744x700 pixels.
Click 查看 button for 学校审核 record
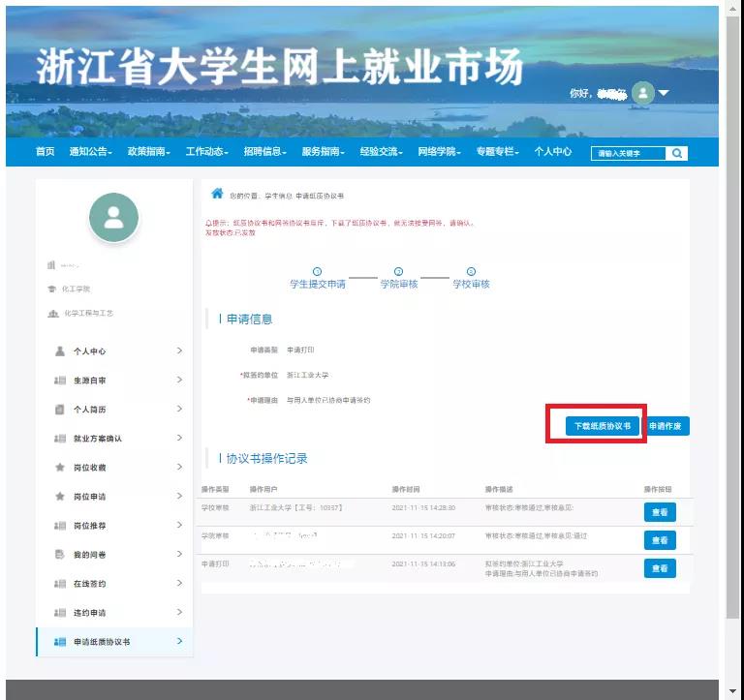[660, 512]
